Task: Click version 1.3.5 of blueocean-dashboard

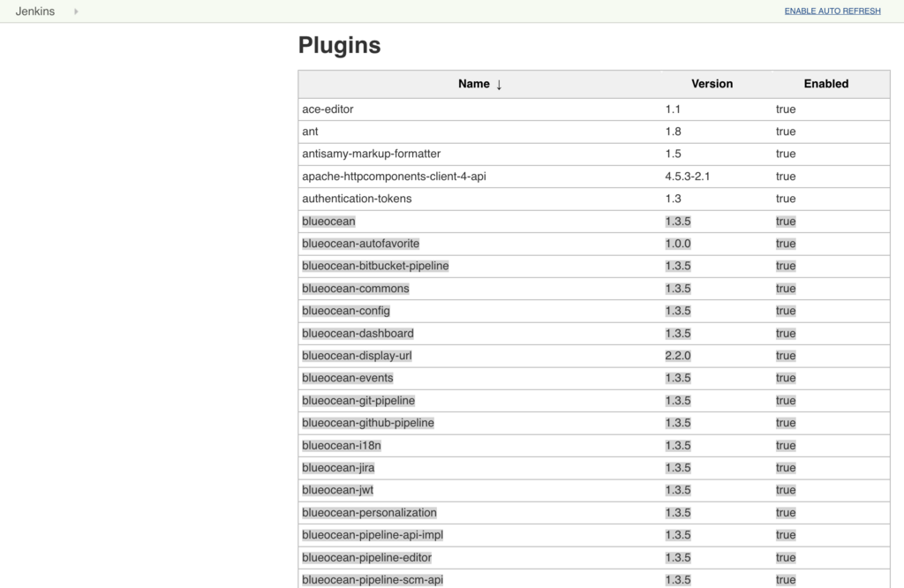Action: (677, 333)
